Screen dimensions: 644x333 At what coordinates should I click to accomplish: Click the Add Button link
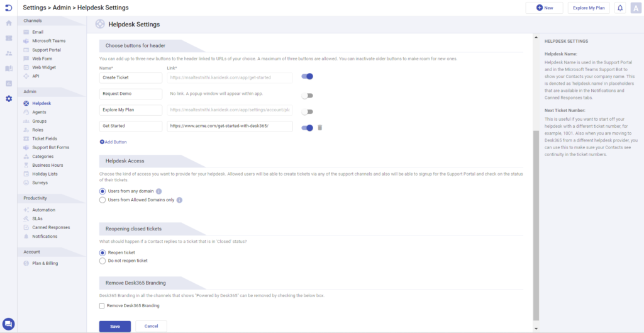pyautogui.click(x=113, y=142)
